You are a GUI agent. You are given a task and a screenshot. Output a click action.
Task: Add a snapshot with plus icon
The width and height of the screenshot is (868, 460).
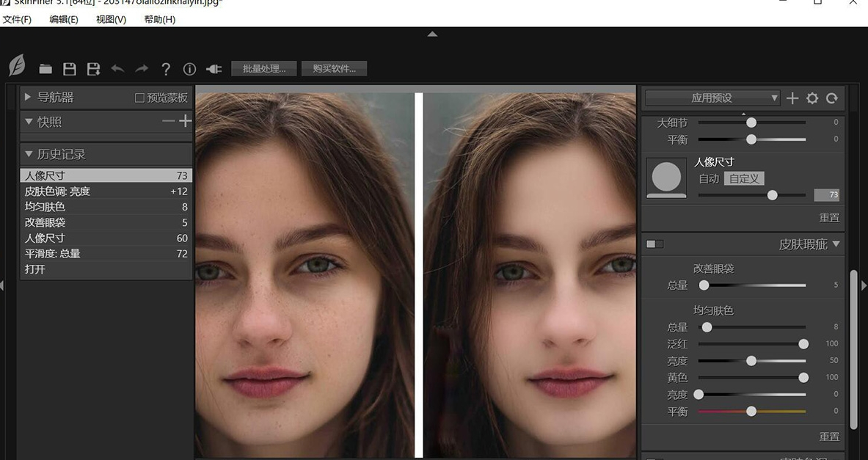click(x=185, y=120)
